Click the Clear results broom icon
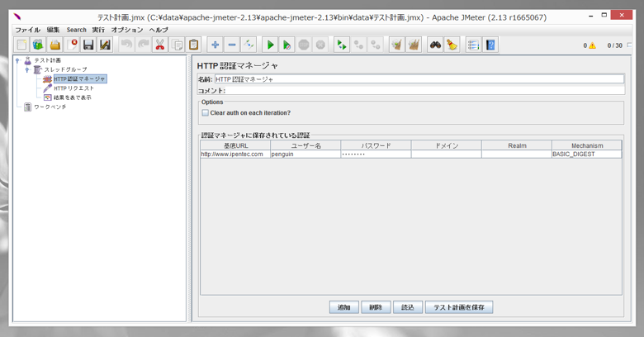This screenshot has height=337, width=644. pos(396,45)
